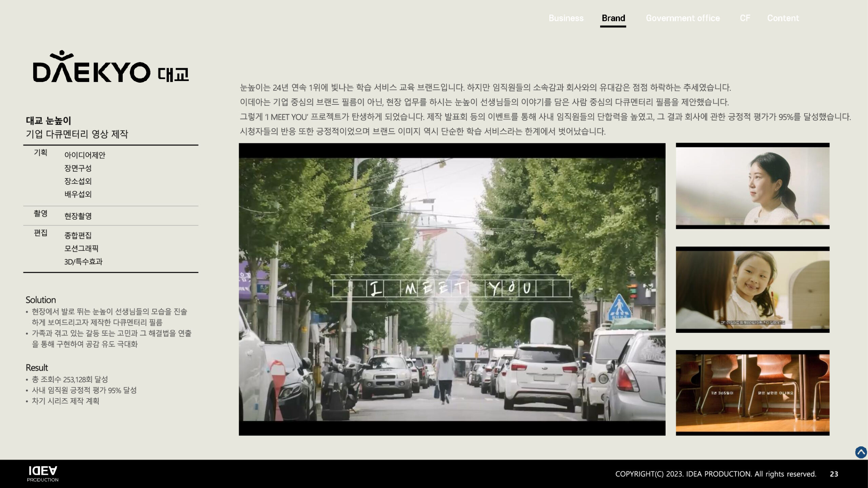Click the Result heading
The width and height of the screenshot is (868, 488).
37,368
